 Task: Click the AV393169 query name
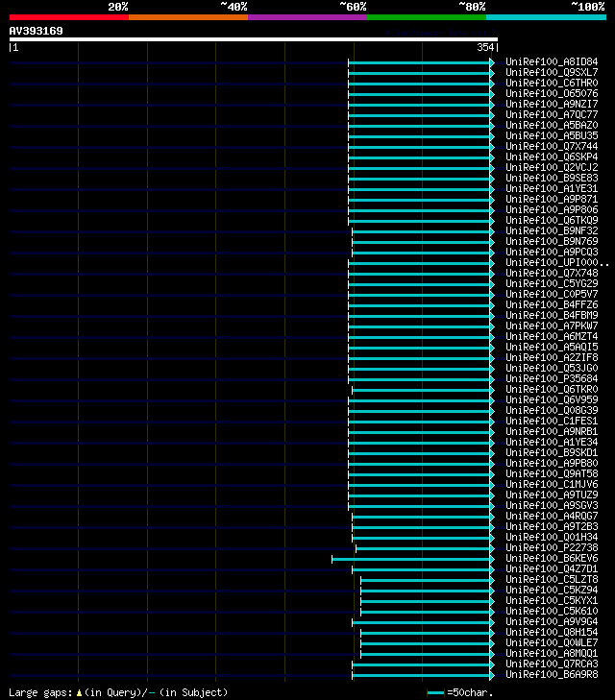click(x=37, y=31)
